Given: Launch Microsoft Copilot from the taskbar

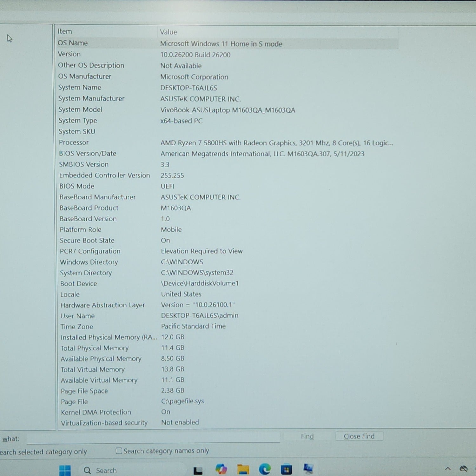Looking at the screenshot, I should coord(221,469).
